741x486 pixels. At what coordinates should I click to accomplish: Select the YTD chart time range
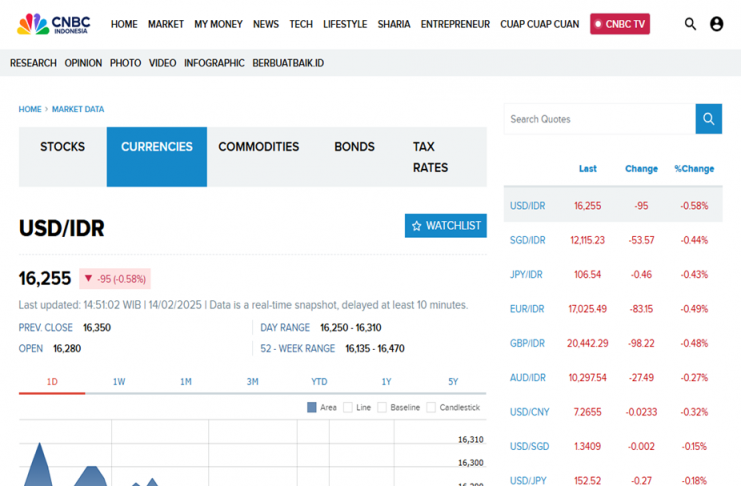[x=319, y=382]
